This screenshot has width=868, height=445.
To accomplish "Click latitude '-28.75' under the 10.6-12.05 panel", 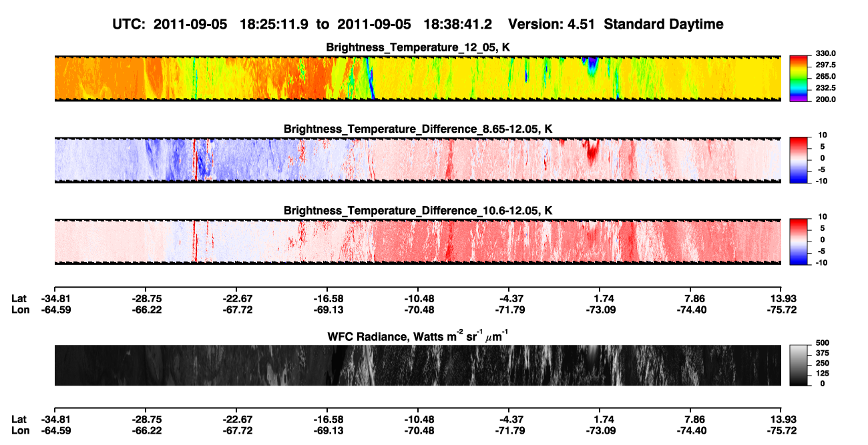I will (146, 298).
